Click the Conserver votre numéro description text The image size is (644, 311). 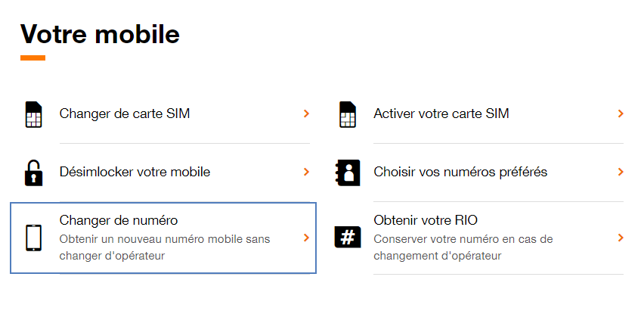[463, 247]
